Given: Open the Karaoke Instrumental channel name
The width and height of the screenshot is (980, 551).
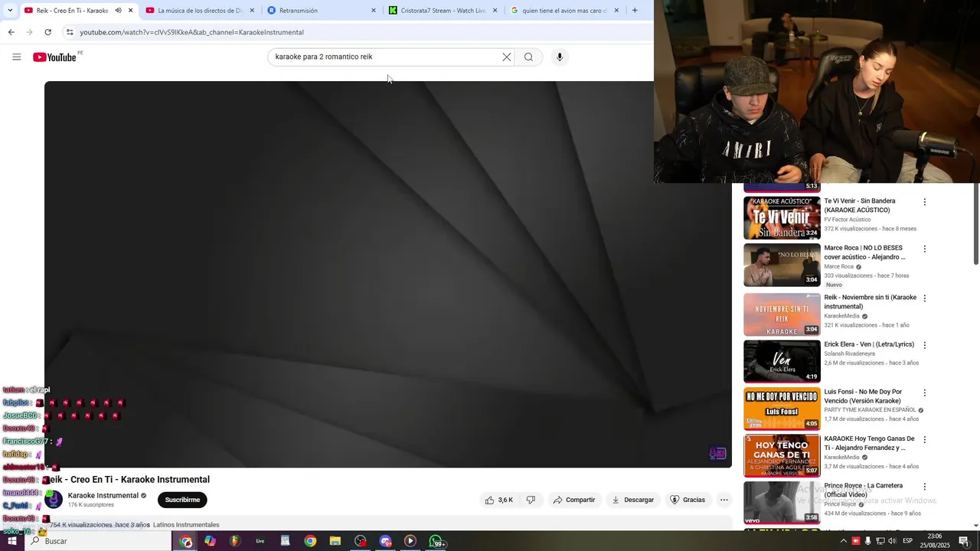Looking at the screenshot, I should [103, 495].
